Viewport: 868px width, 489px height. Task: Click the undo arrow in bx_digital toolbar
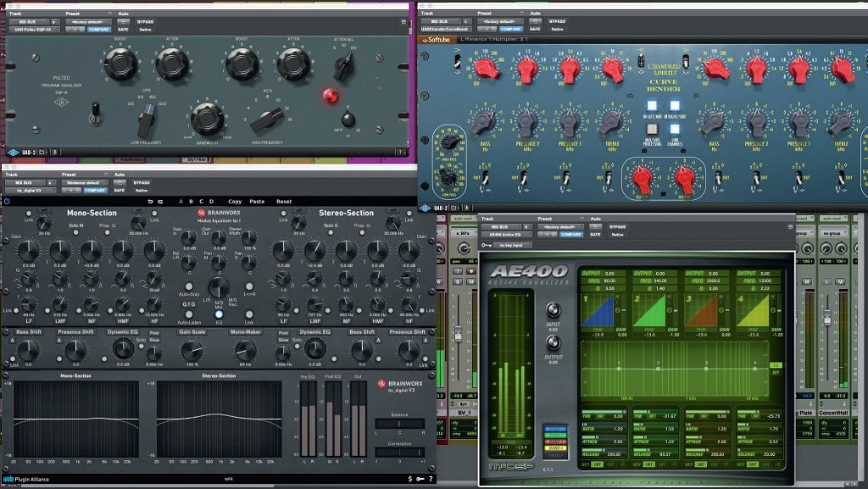pos(150,202)
